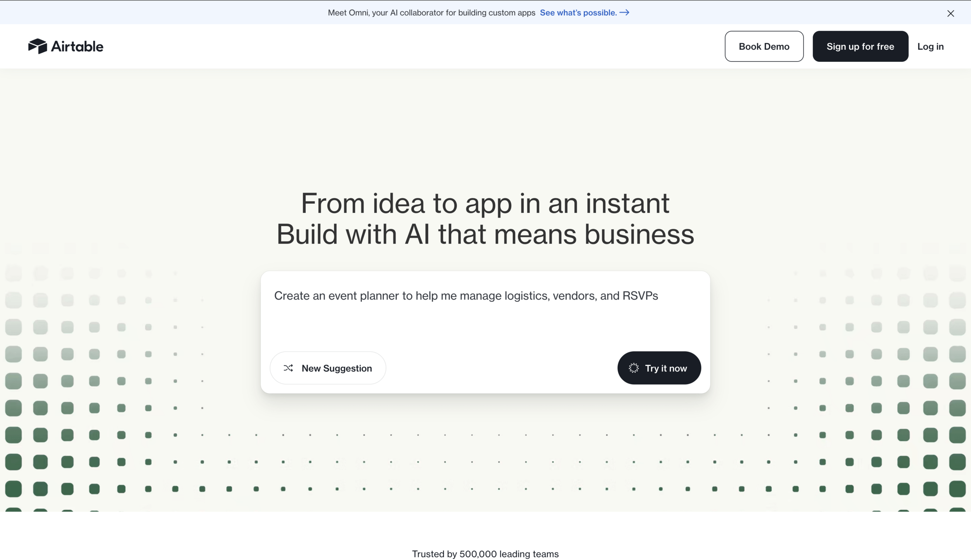The width and height of the screenshot is (971, 560).
Task: Click the arrow icon after See what's possible
Action: pyautogui.click(x=624, y=13)
